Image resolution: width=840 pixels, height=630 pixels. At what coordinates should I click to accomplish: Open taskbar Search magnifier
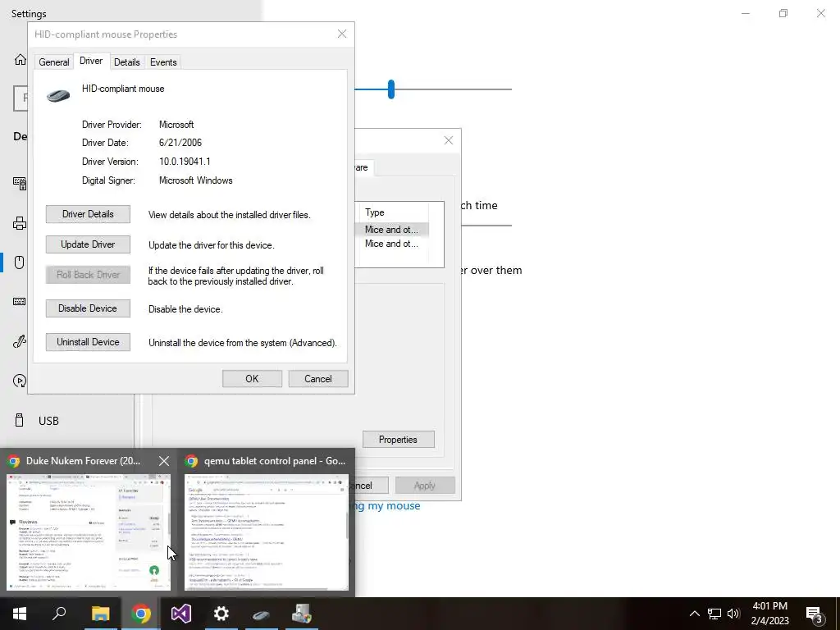(59, 614)
